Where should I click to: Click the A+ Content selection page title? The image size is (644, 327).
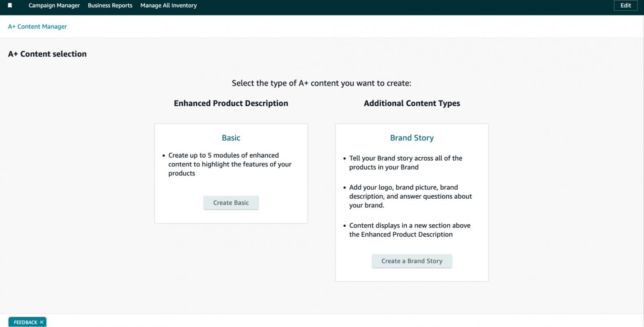click(47, 54)
